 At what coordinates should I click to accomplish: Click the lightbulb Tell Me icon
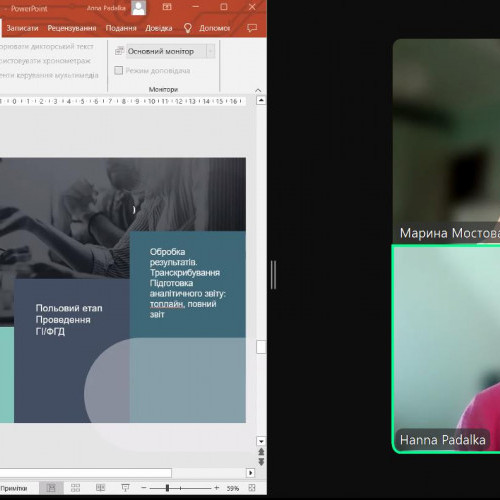pos(188,28)
